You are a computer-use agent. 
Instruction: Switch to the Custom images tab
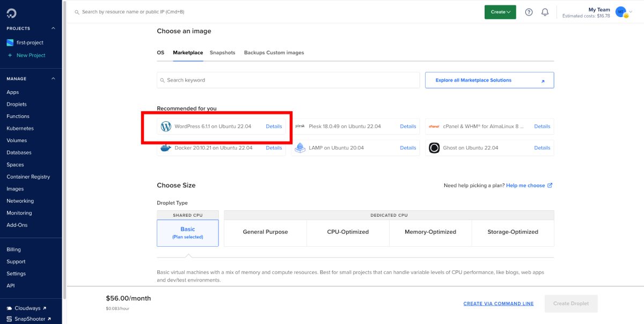tap(285, 53)
